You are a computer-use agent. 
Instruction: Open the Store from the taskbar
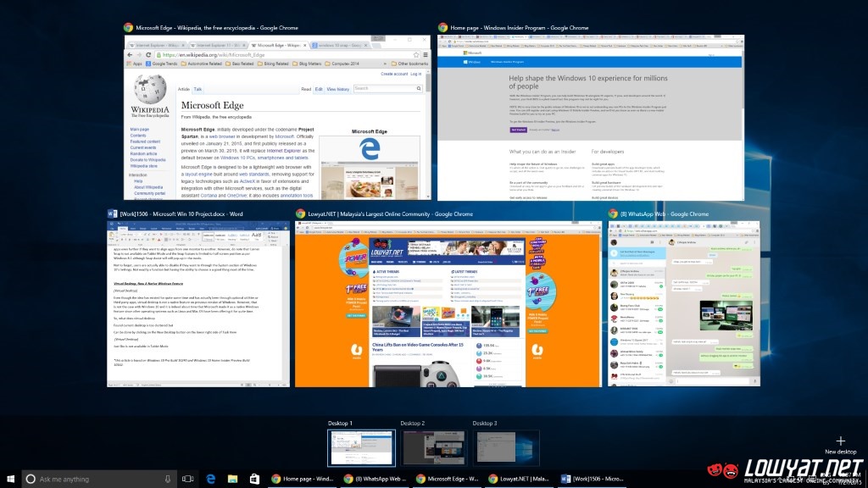coord(254,479)
